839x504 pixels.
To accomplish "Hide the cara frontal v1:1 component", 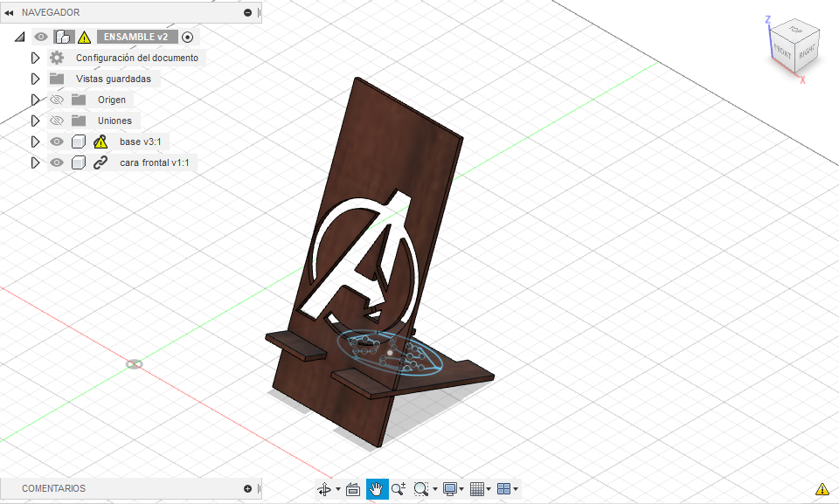I will tap(57, 162).
